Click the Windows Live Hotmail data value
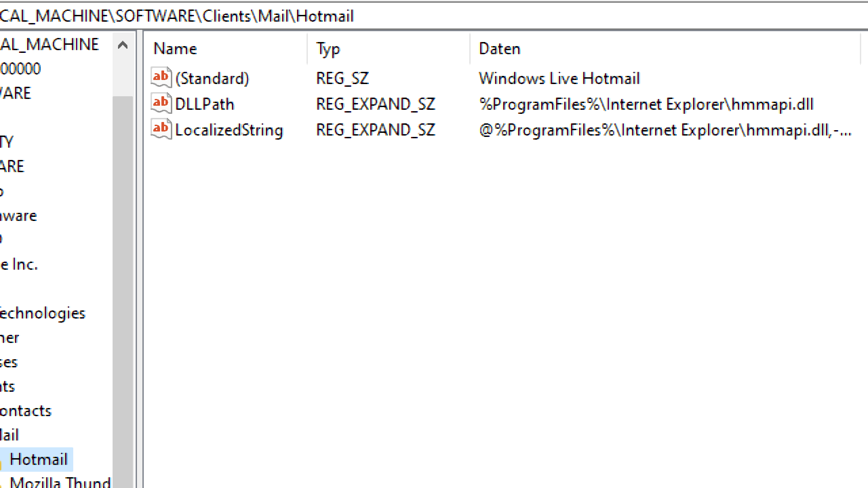Image resolution: width=868 pixels, height=488 pixels. (559, 79)
